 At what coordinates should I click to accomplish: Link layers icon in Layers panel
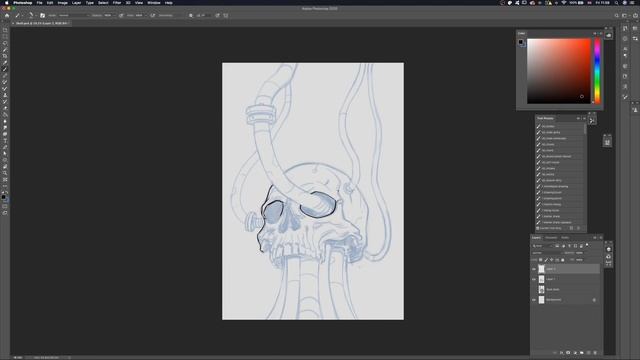tap(554, 353)
